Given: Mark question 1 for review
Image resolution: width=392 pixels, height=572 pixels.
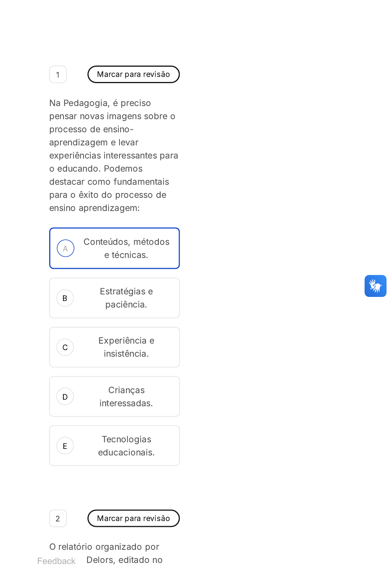Looking at the screenshot, I should [133, 74].
